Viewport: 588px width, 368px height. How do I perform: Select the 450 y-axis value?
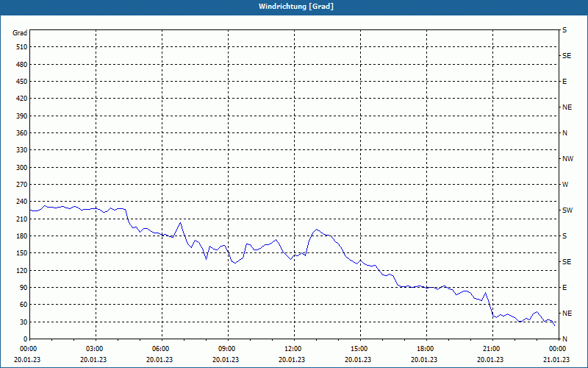[x=22, y=82]
